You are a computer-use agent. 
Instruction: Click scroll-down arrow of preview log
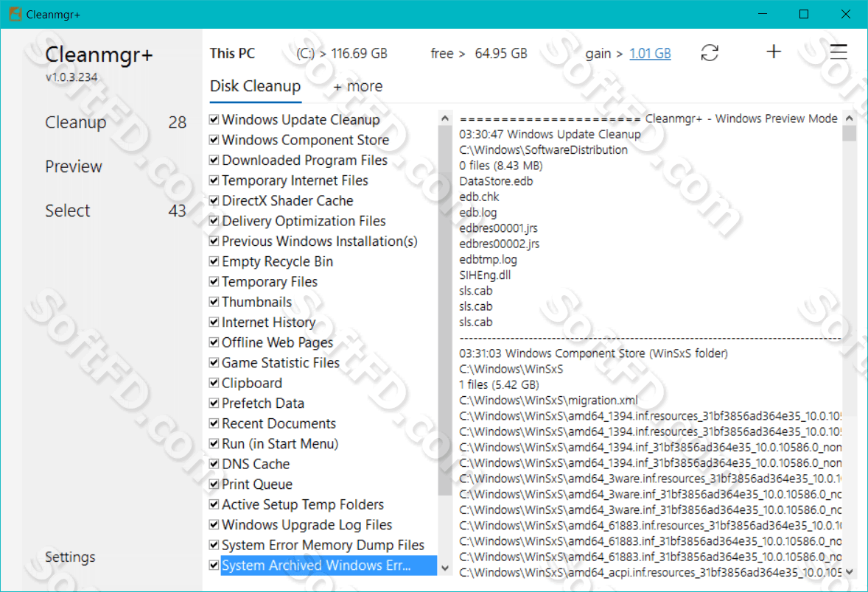point(849,571)
